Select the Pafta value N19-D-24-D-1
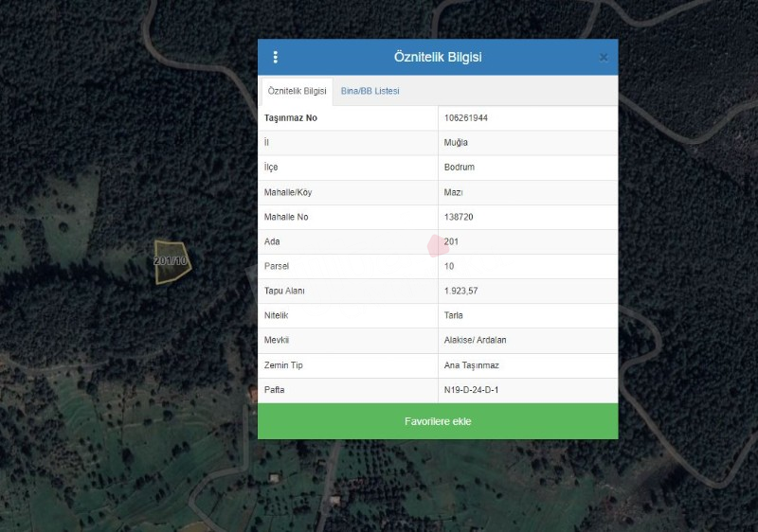This screenshot has width=758, height=532. [471, 389]
